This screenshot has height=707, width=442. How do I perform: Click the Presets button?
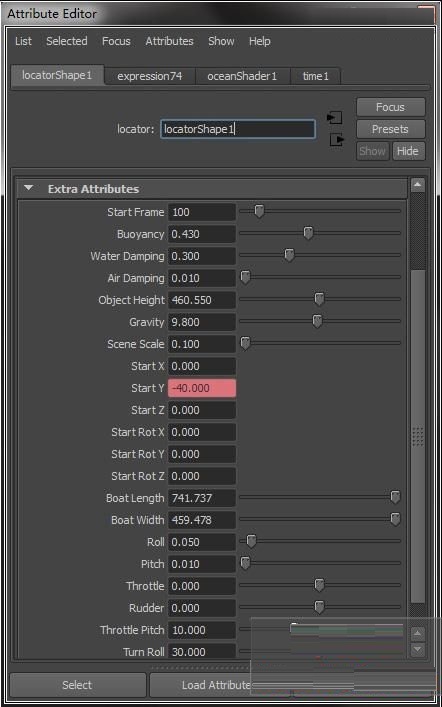pos(390,129)
